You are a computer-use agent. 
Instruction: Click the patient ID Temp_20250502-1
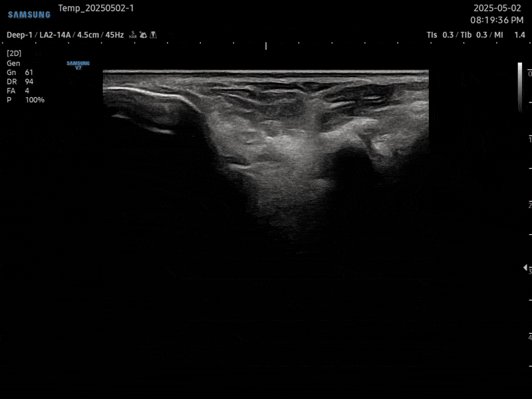click(x=96, y=8)
